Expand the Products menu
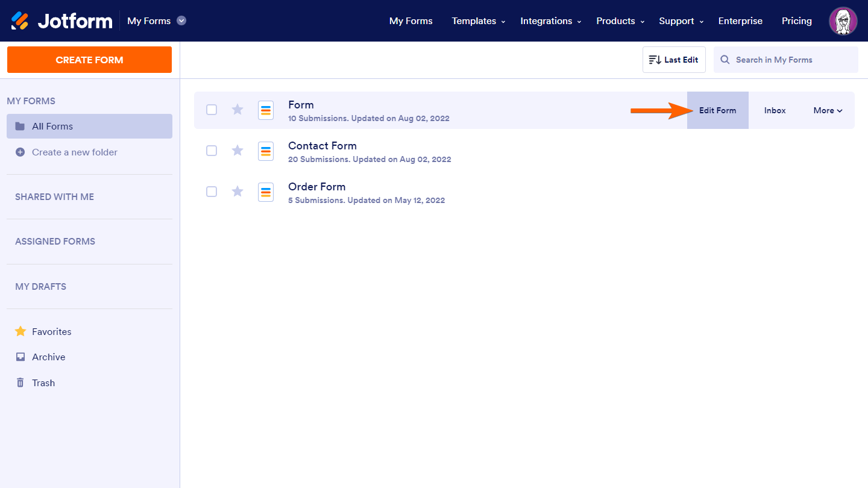 (x=620, y=21)
